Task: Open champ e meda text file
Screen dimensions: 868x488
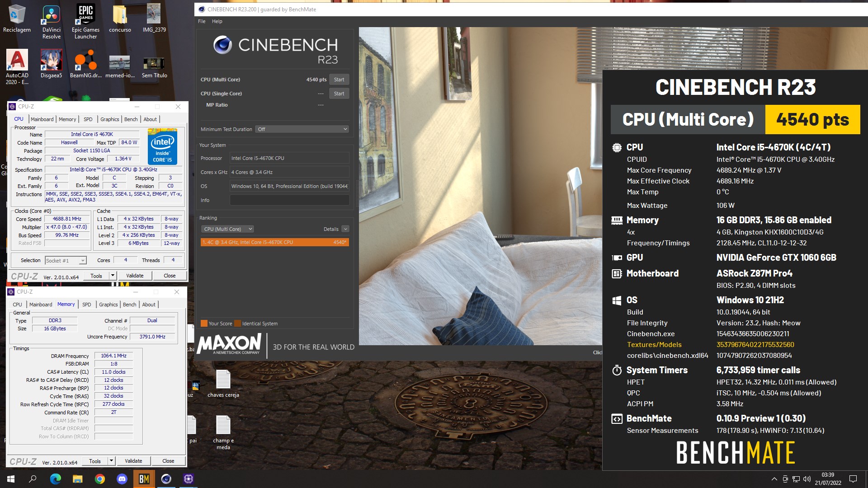Action: coord(223,432)
